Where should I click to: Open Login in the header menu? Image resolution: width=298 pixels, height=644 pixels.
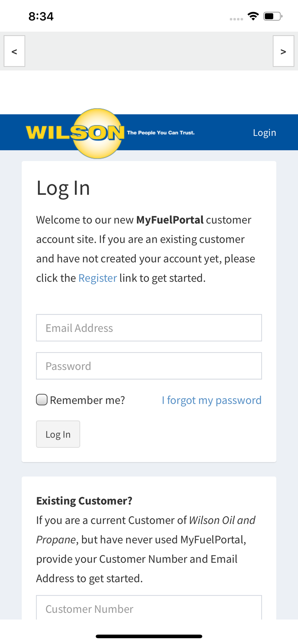(x=264, y=133)
